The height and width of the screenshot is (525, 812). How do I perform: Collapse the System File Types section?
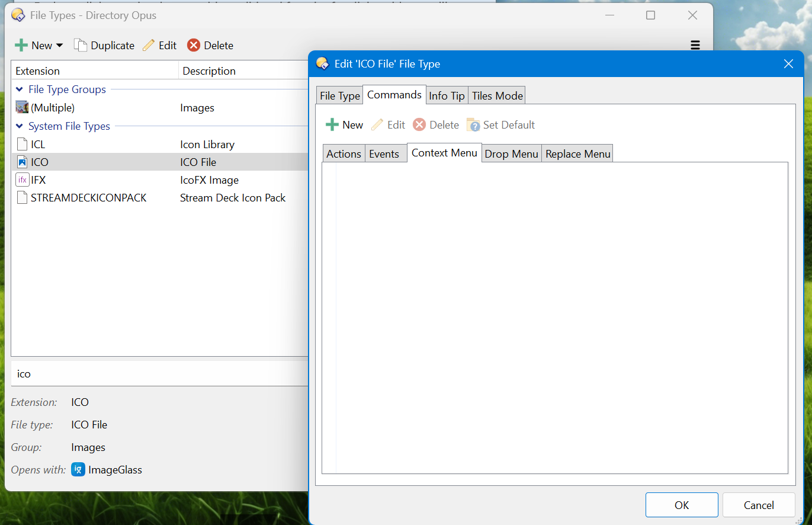tap(19, 126)
